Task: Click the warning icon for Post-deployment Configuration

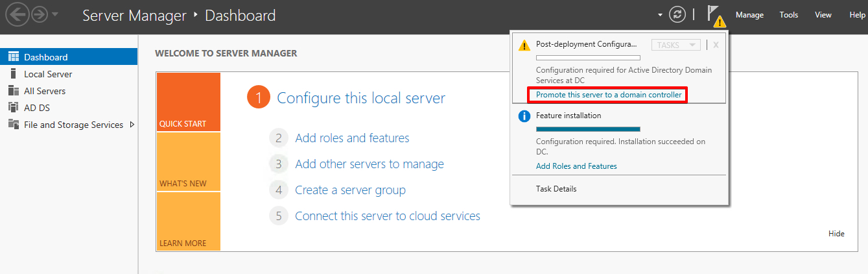Action: 524,45
